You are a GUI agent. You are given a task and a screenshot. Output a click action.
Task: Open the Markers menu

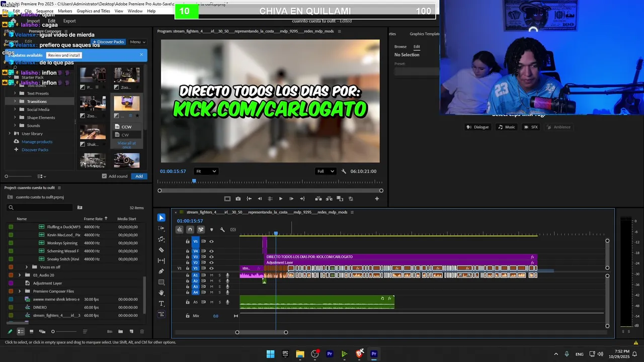65,11
